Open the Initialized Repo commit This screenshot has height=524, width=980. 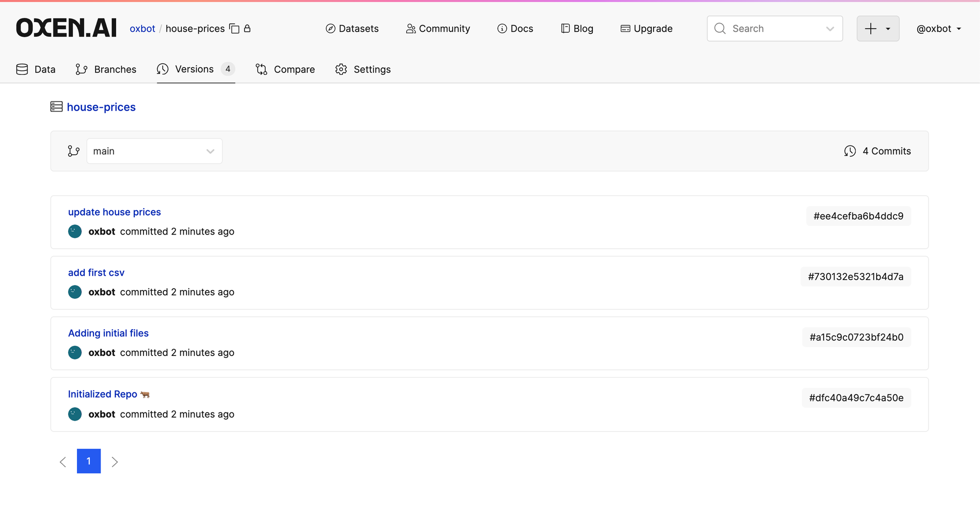(109, 394)
